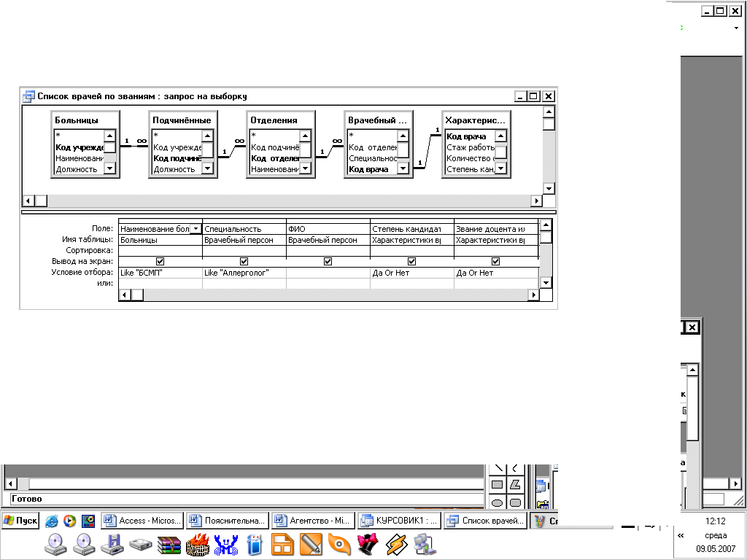Select the Rectangle shape tool in Paint

pos(497,485)
